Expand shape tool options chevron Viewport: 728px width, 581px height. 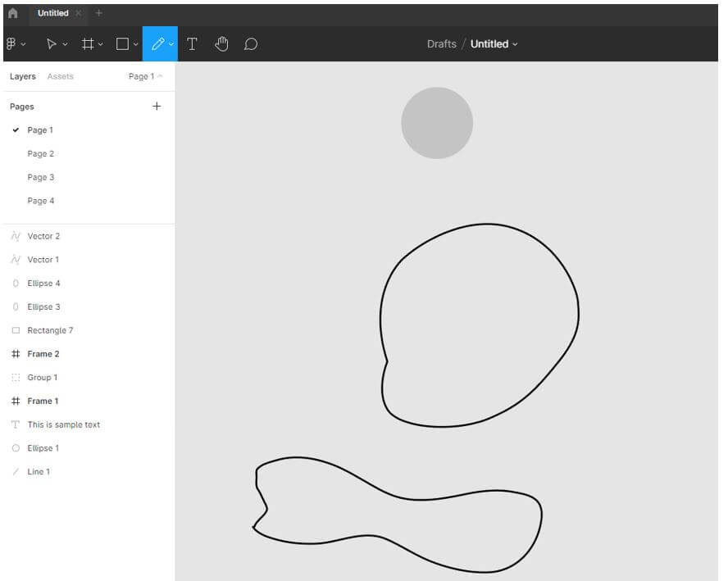pyautogui.click(x=135, y=44)
